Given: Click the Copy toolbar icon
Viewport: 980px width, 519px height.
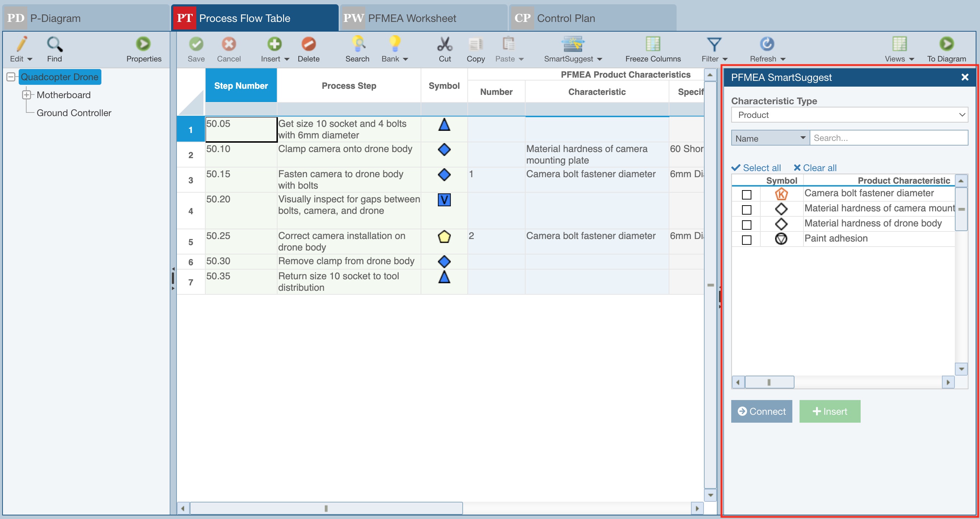Looking at the screenshot, I should point(476,45).
